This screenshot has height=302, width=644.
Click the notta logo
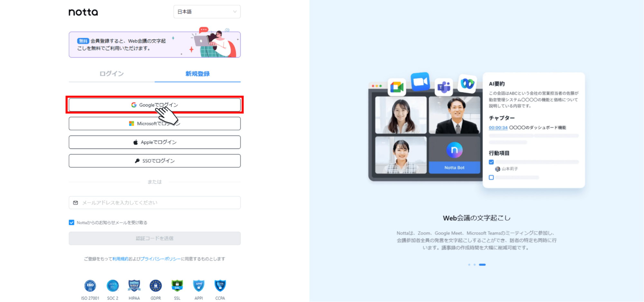[83, 12]
